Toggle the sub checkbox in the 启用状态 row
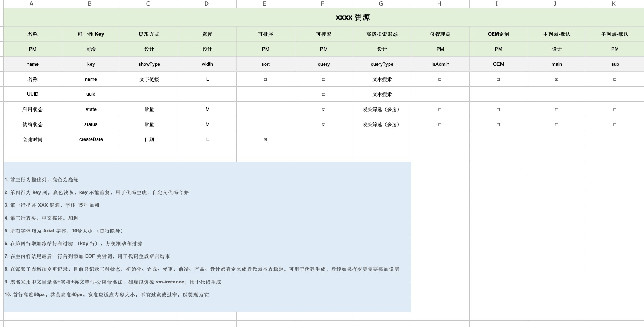This screenshot has width=644, height=327. pyautogui.click(x=615, y=109)
